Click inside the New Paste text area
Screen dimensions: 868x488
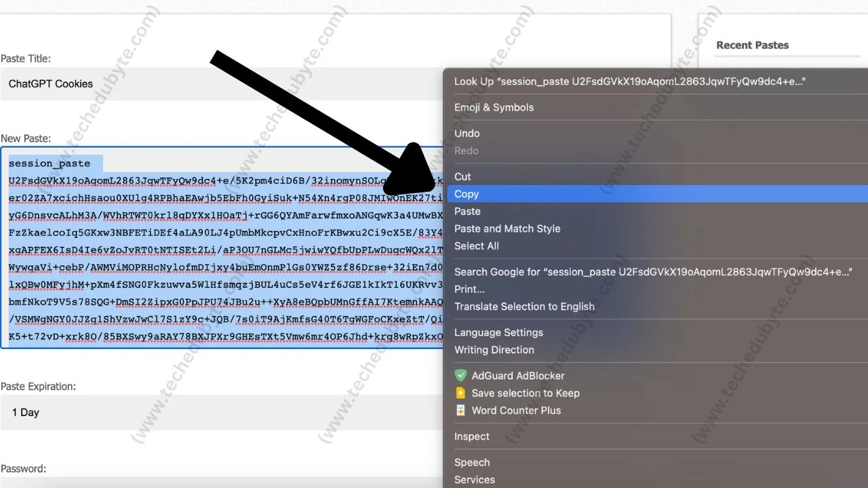[222, 247]
